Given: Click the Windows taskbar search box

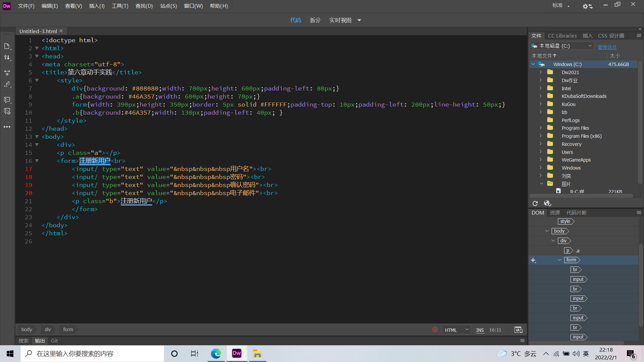Looking at the screenshot, I should (x=92, y=354).
